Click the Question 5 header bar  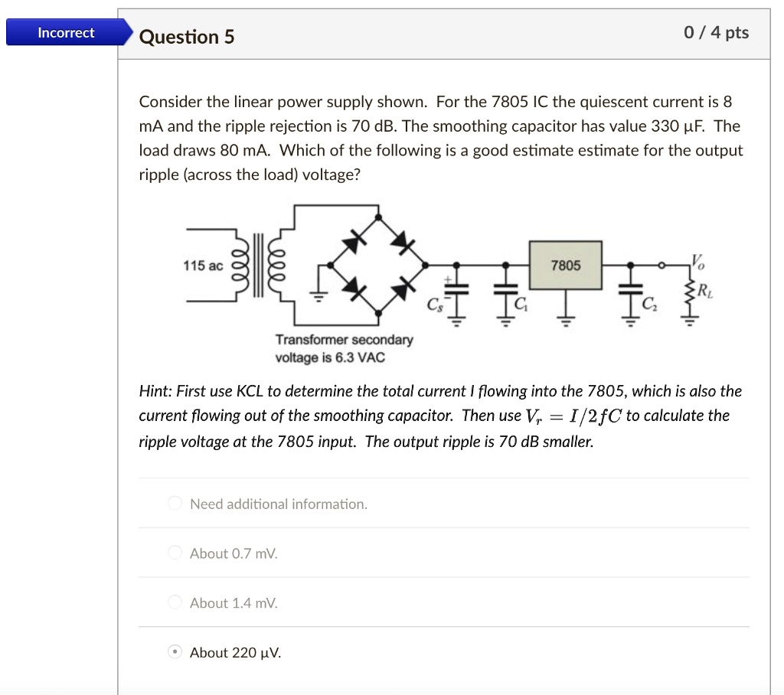click(186, 36)
